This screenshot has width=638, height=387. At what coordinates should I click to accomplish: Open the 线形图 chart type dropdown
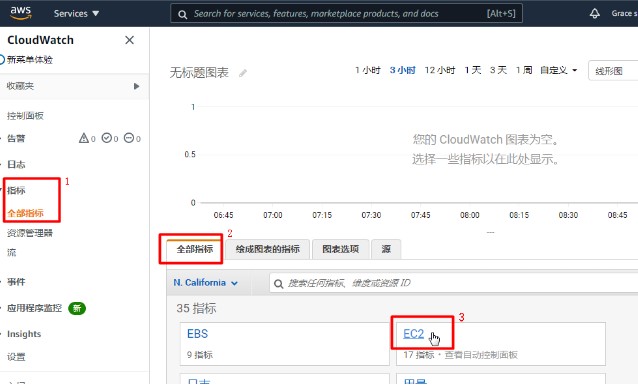pos(613,71)
